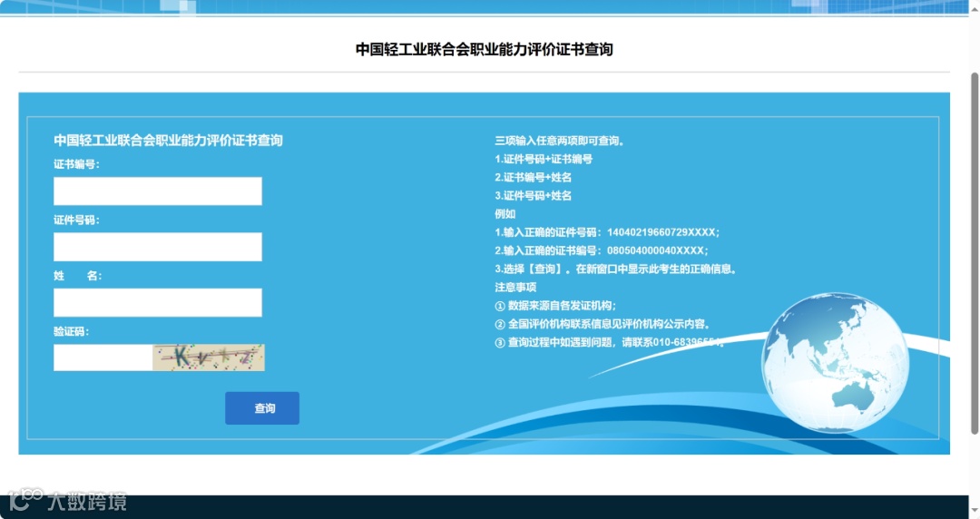Click the 证件号码 label

point(76,220)
